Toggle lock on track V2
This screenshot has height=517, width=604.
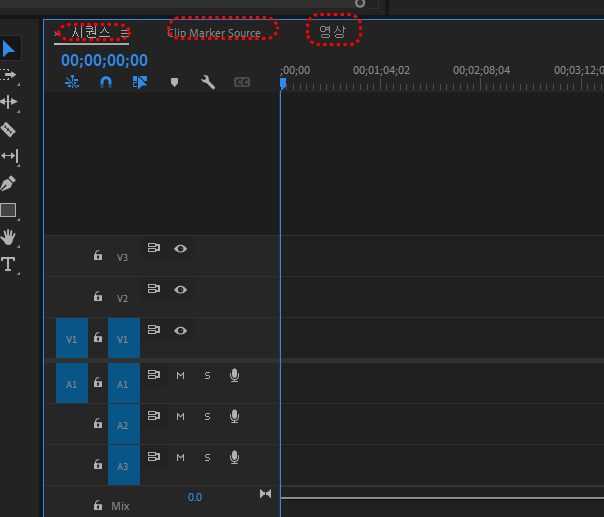(x=98, y=297)
